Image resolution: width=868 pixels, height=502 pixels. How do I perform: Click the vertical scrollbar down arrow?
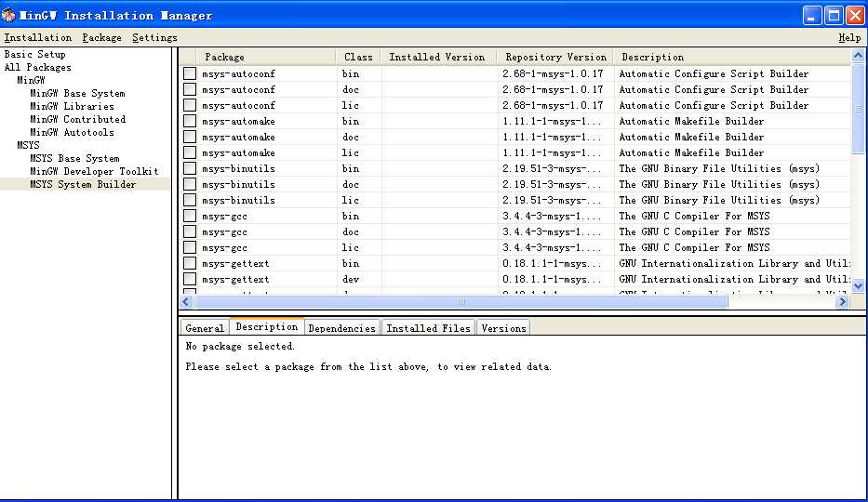tap(858, 285)
